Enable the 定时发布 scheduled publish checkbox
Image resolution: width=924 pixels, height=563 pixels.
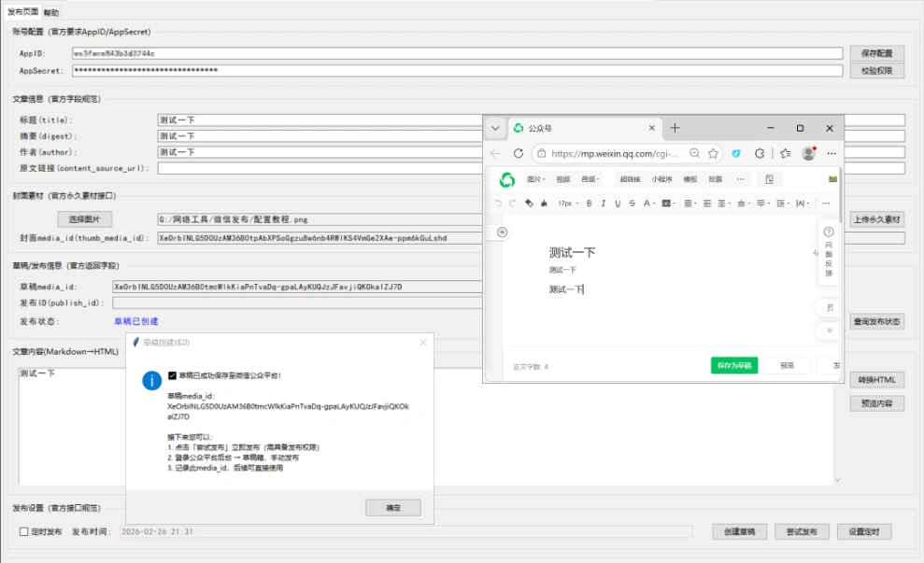pos(24,531)
